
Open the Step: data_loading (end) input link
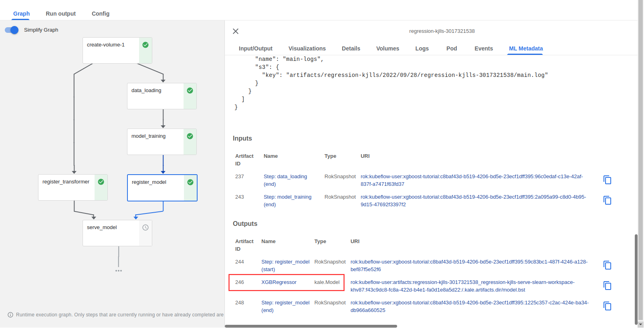click(x=285, y=180)
